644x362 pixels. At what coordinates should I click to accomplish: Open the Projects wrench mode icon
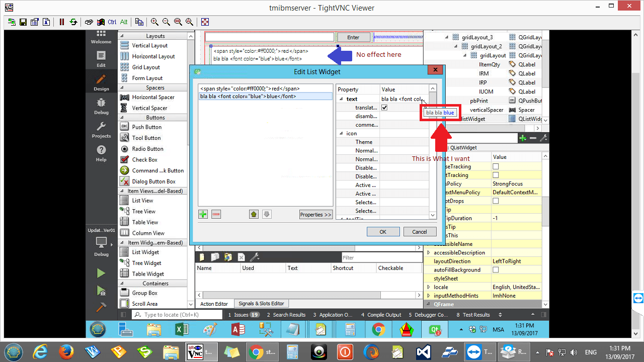[101, 129]
